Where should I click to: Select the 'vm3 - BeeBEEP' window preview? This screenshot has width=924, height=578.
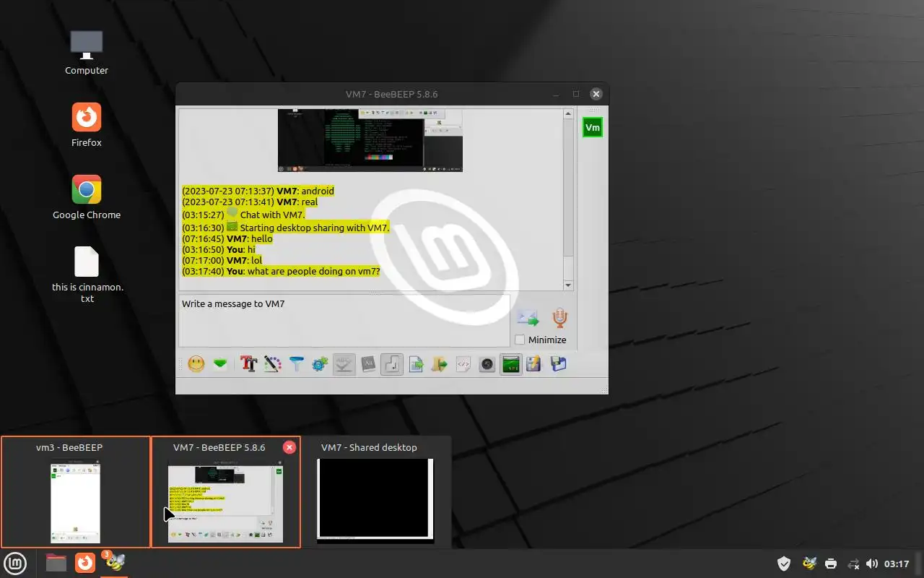pyautogui.click(x=75, y=492)
